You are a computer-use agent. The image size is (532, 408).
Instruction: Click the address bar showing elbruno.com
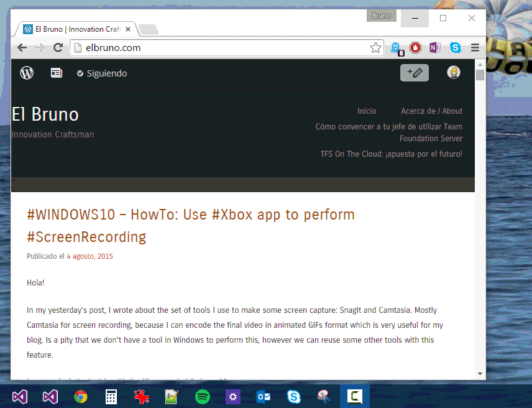coord(218,47)
